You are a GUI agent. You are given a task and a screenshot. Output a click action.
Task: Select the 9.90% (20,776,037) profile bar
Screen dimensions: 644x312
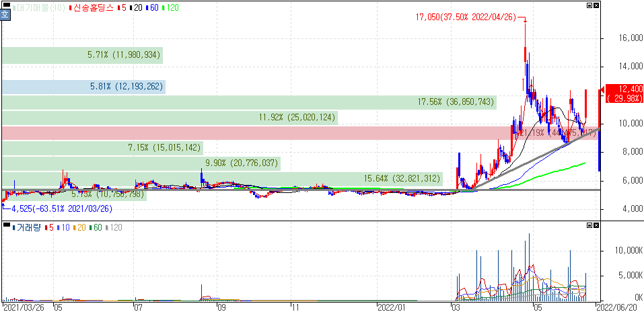tap(141, 164)
